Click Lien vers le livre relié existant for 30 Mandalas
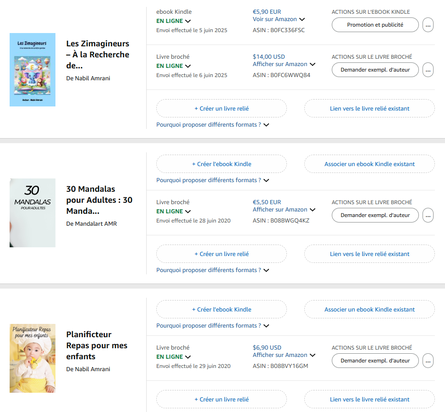 pyautogui.click(x=369, y=254)
